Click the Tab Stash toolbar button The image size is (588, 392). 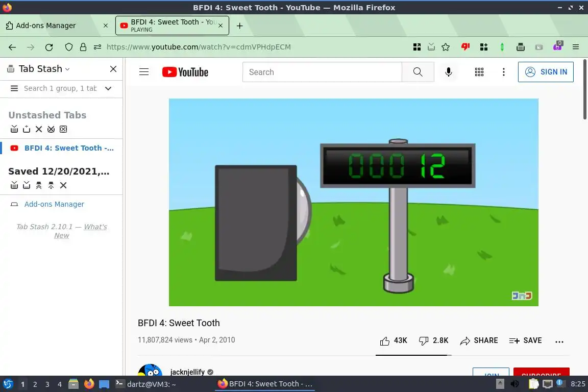click(521, 47)
